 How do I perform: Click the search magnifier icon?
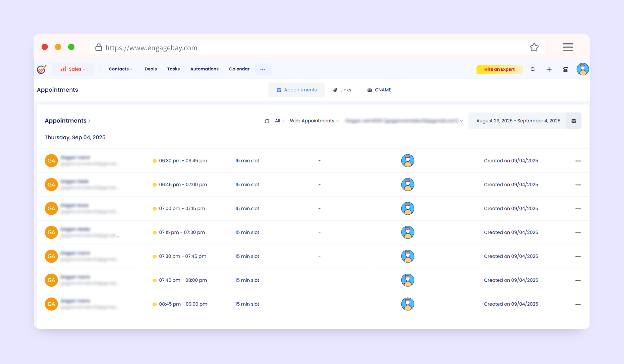coord(532,69)
